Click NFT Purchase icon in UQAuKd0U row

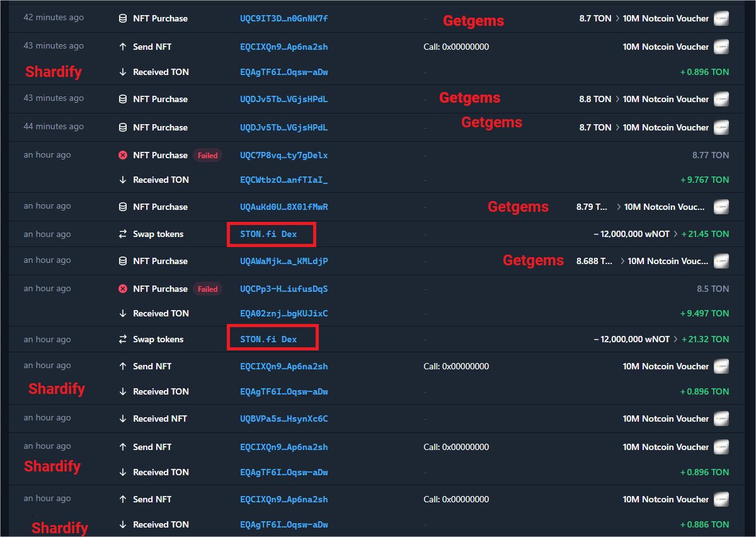pos(123,207)
